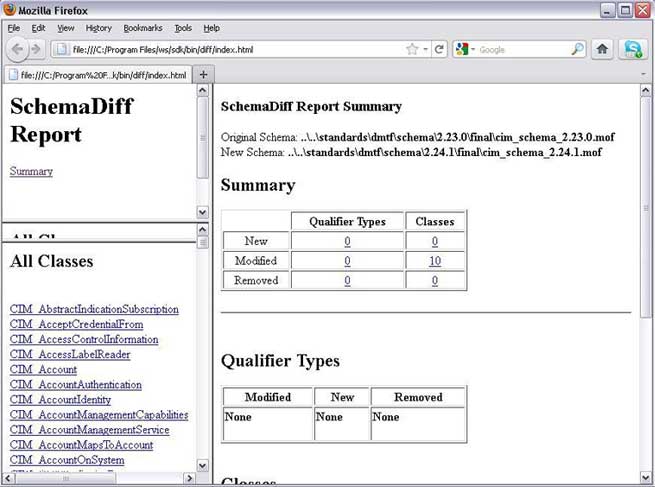Select the diff/index.html browser tab
This screenshot has width=655, height=487.
(x=98, y=75)
